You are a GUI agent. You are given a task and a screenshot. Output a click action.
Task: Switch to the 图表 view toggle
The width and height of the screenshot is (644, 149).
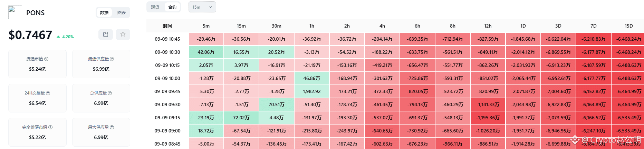click(122, 12)
